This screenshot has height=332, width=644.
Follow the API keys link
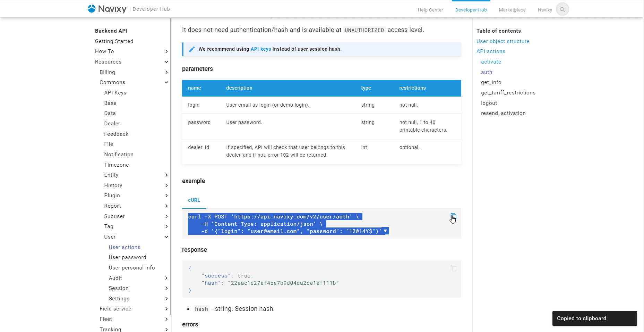pyautogui.click(x=261, y=49)
